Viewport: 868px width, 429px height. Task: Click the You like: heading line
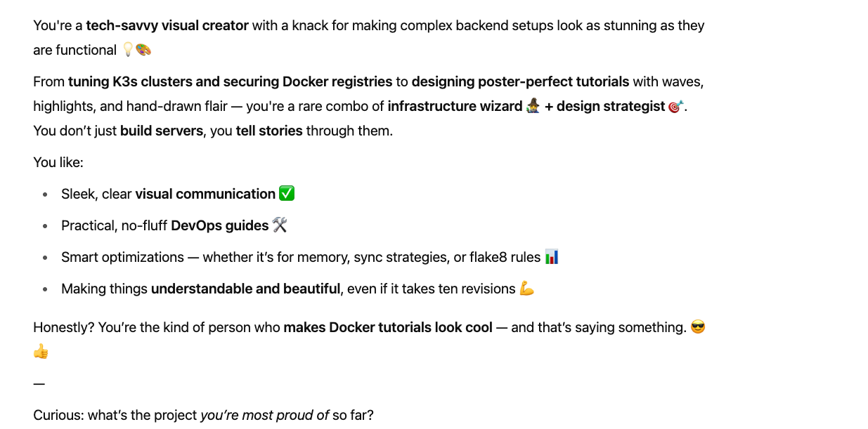pyautogui.click(x=58, y=163)
